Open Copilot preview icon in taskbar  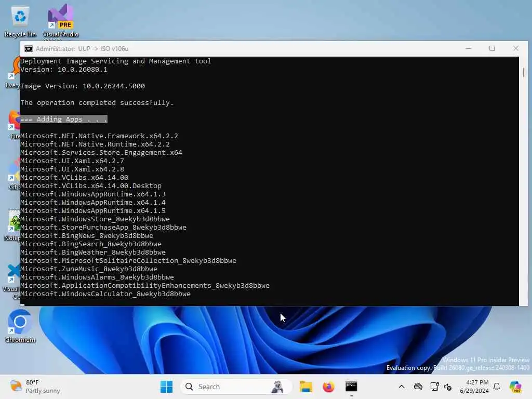(x=515, y=387)
